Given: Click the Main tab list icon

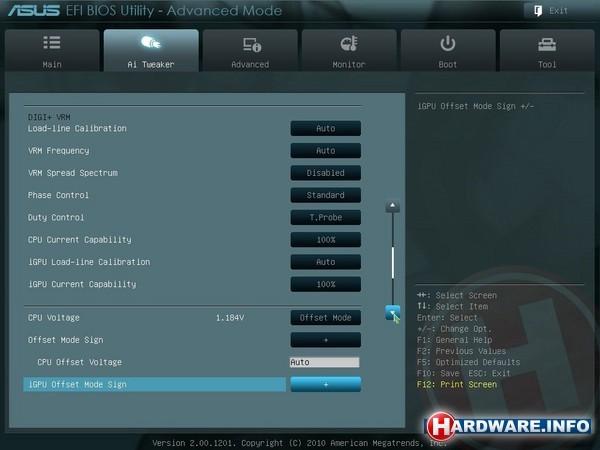Looking at the screenshot, I should point(52,42).
